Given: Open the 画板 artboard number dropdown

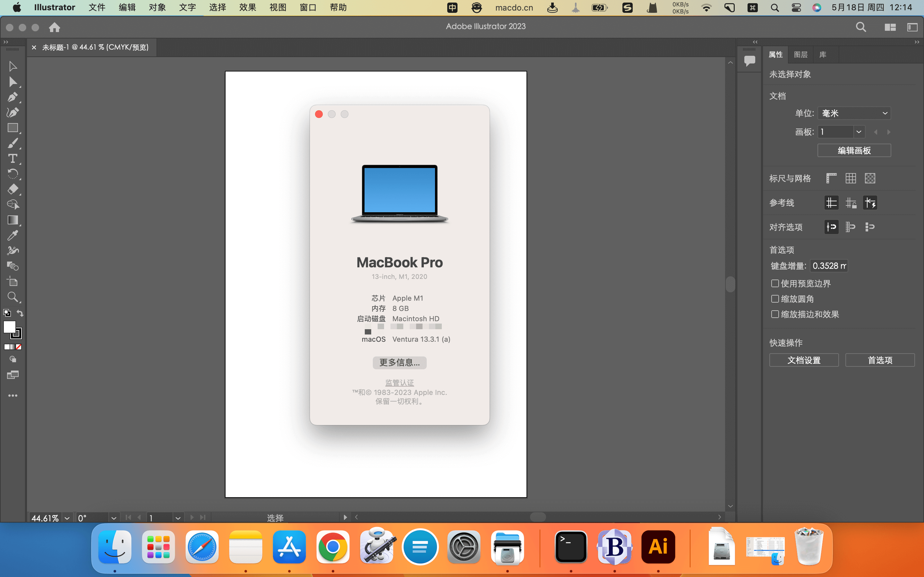Looking at the screenshot, I should point(859,132).
